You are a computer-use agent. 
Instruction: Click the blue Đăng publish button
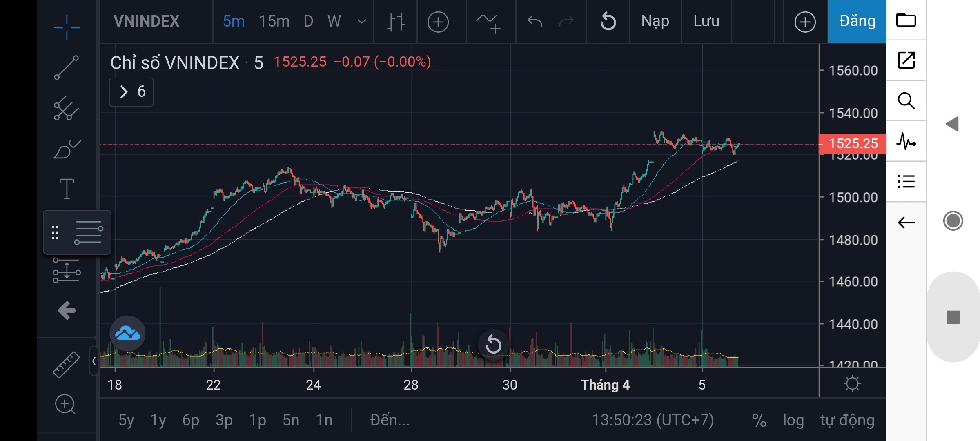pyautogui.click(x=857, y=21)
